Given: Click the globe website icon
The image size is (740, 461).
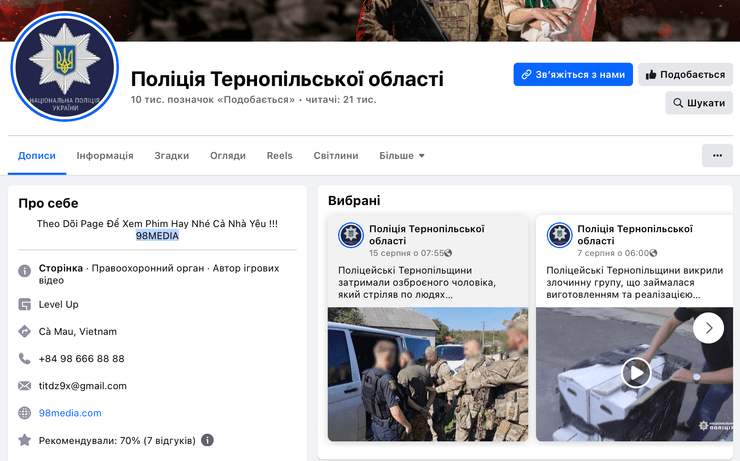Looking at the screenshot, I should tap(25, 413).
